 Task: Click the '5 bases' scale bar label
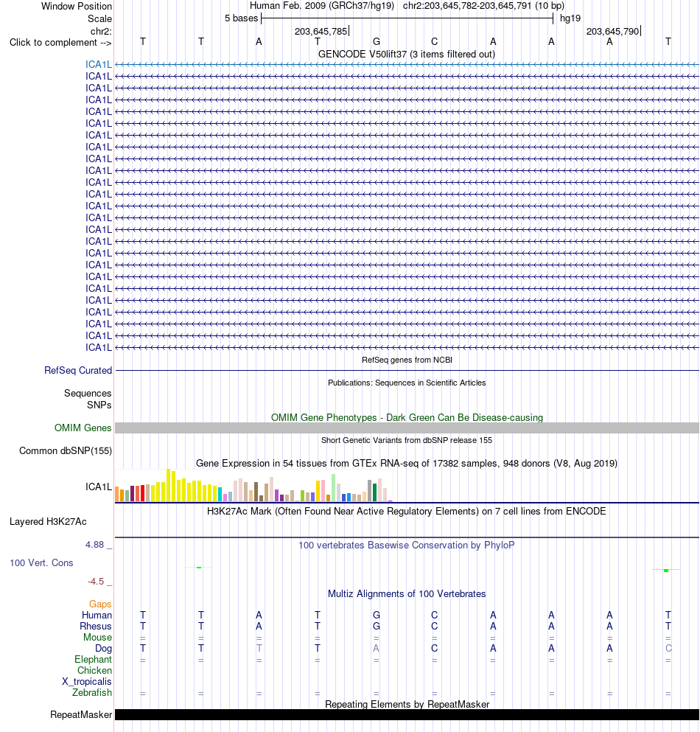[x=241, y=18]
